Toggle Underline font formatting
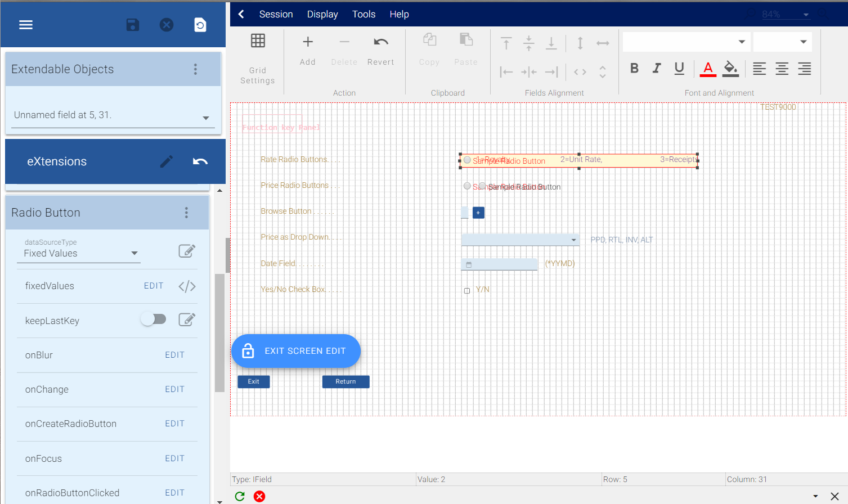848x504 pixels. pos(679,69)
